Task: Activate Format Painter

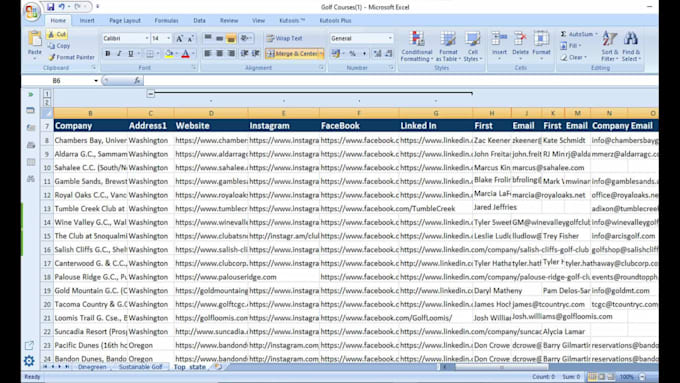Action: tap(71, 57)
